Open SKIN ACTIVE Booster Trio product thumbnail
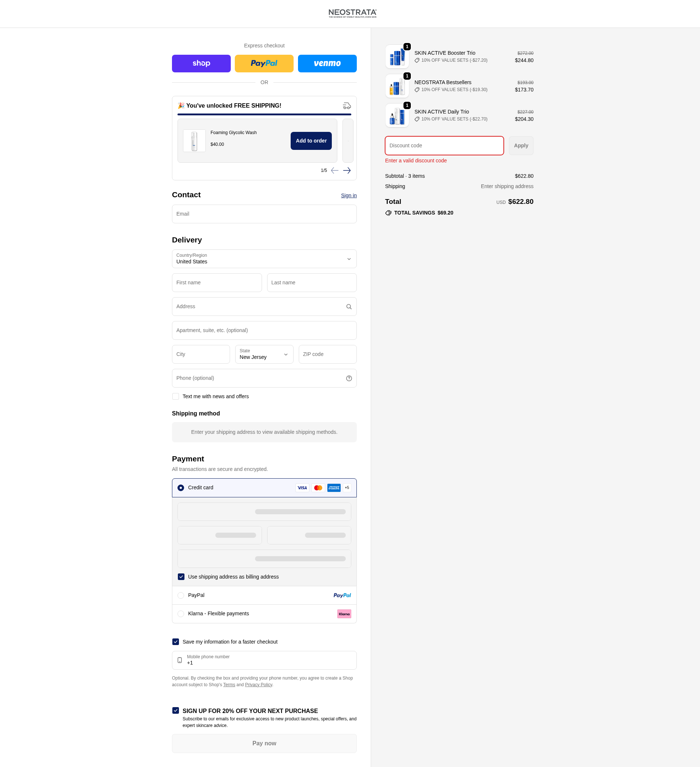Screen dimensions: 700x767 (x=397, y=57)
